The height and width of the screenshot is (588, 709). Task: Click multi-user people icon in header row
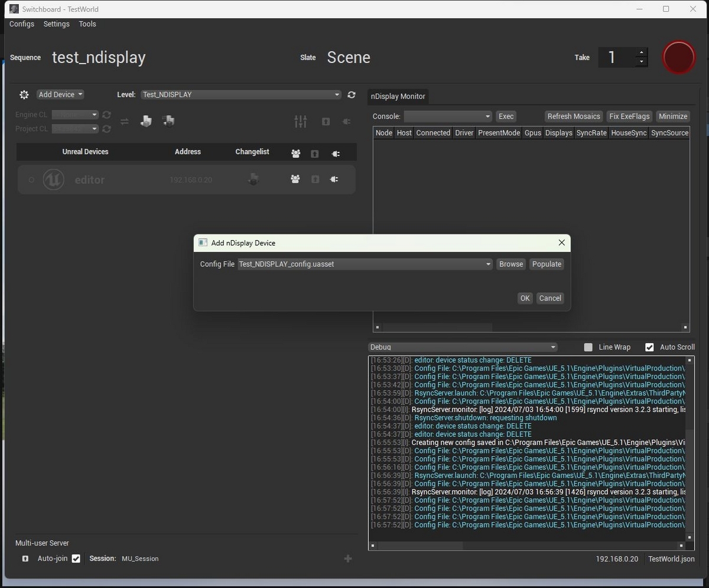[x=296, y=153]
